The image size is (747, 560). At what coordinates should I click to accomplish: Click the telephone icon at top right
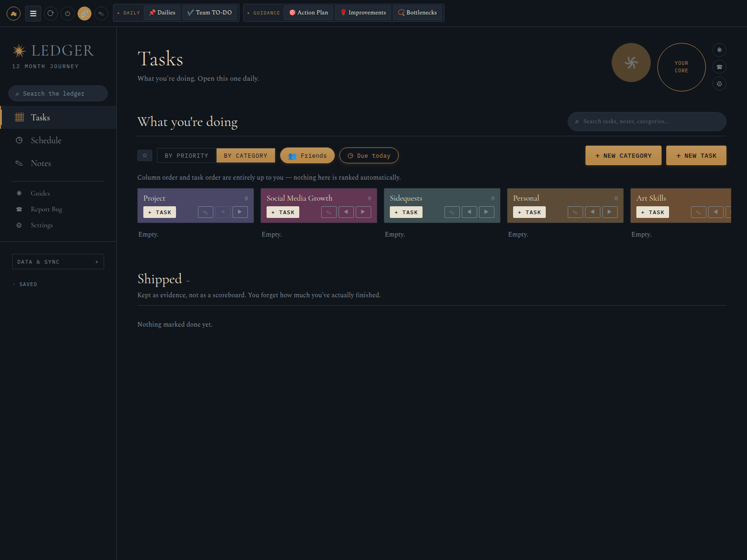719,67
